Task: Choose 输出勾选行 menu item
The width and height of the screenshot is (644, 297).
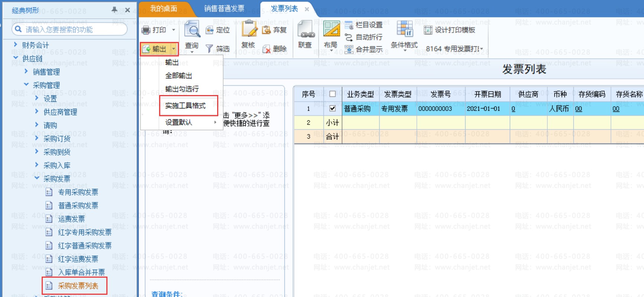Action: [182, 89]
